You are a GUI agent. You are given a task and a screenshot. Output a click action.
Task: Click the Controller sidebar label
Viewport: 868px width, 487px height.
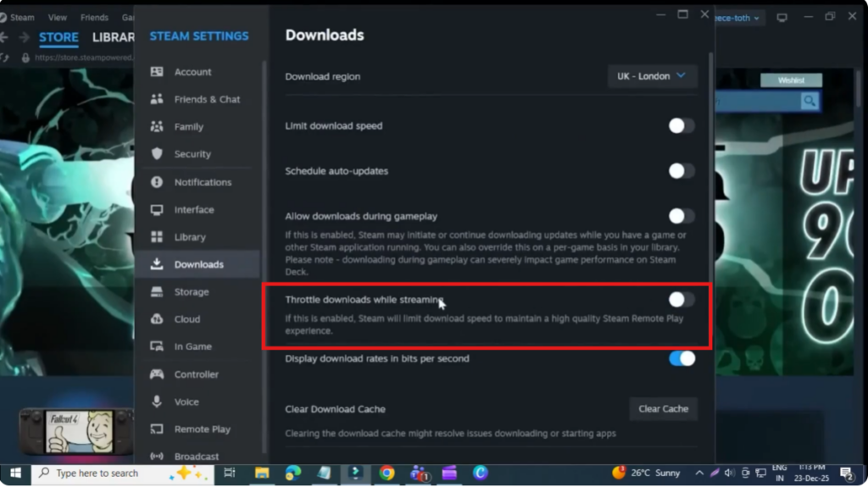click(x=197, y=374)
